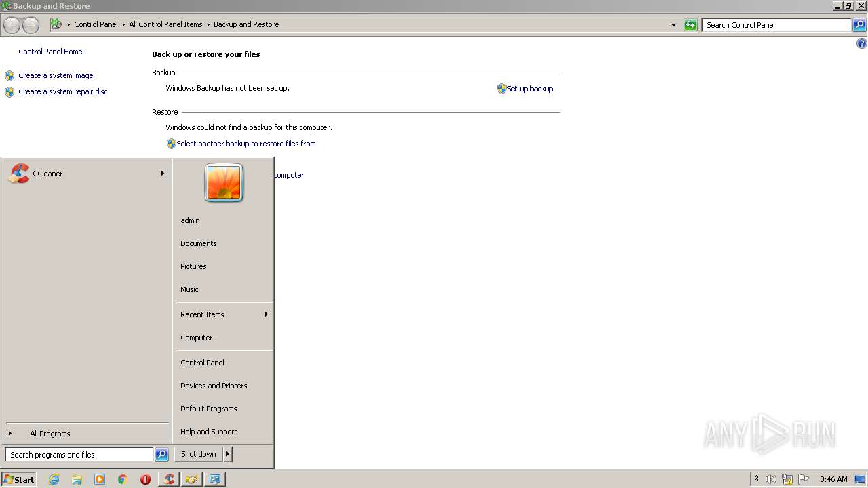Switch to CCleaner taskbar button
Screen dimensions: 868x488
[x=169, y=479]
